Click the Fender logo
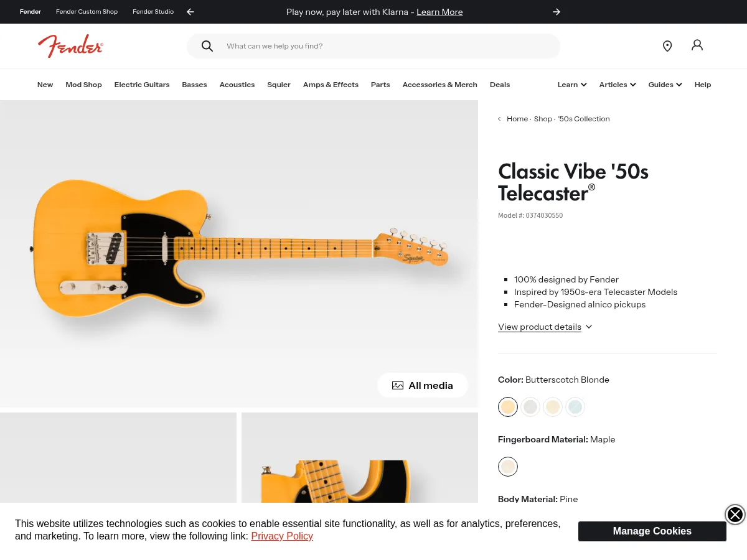The image size is (747, 560). click(x=70, y=46)
